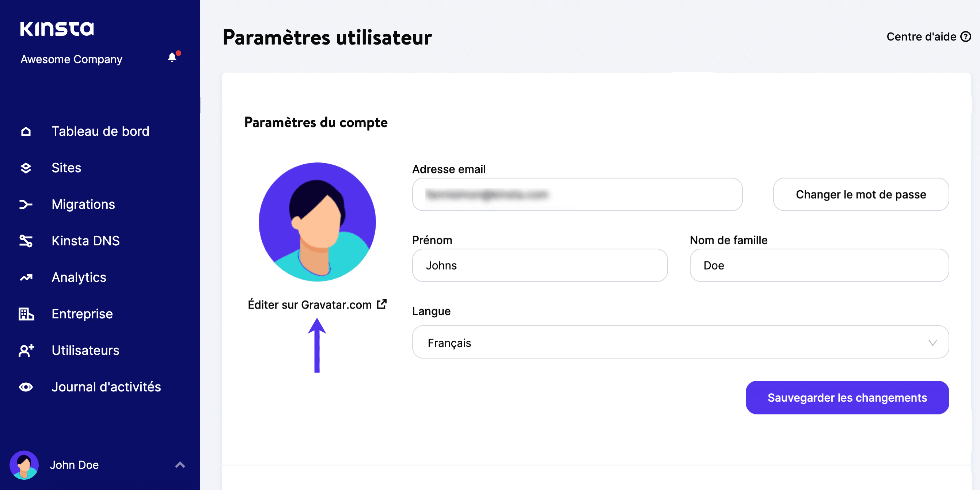The height and width of the screenshot is (490, 980).
Task: Click the Migrations sidebar icon
Action: coord(26,204)
